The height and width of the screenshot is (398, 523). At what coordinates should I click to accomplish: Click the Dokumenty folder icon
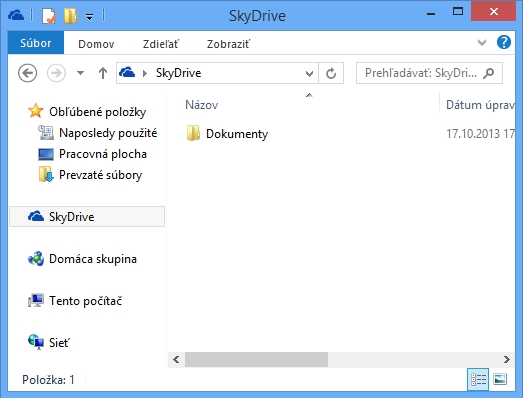click(193, 133)
